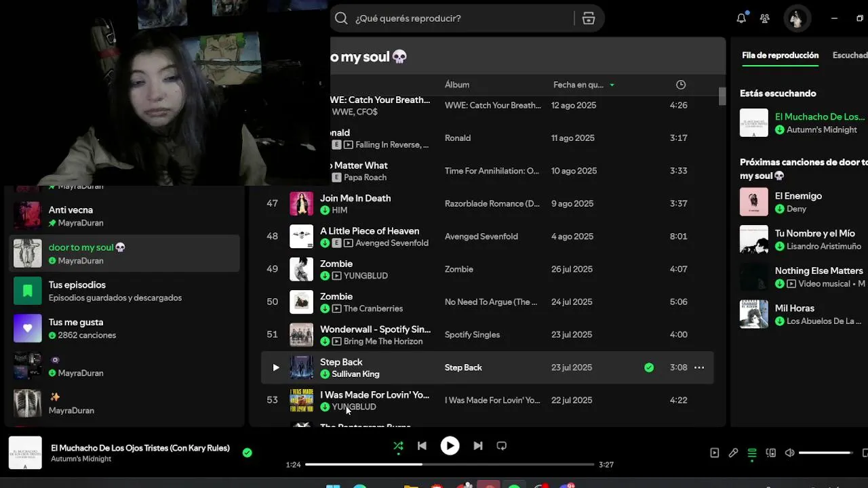Viewport: 868px width, 488px height.
Task: Click the door to my soul playlist title
Action: pos(368,57)
